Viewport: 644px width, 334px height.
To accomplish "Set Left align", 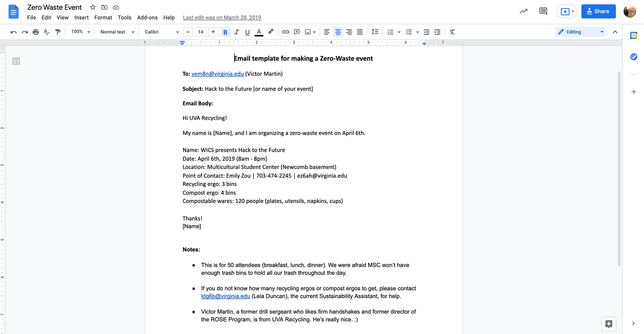I will tap(327, 32).
